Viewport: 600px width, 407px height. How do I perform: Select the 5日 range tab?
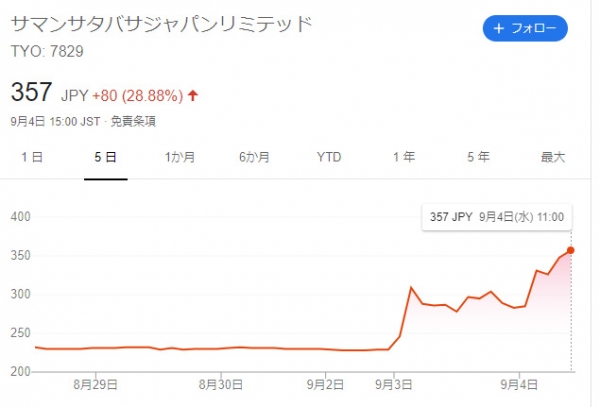click(106, 157)
